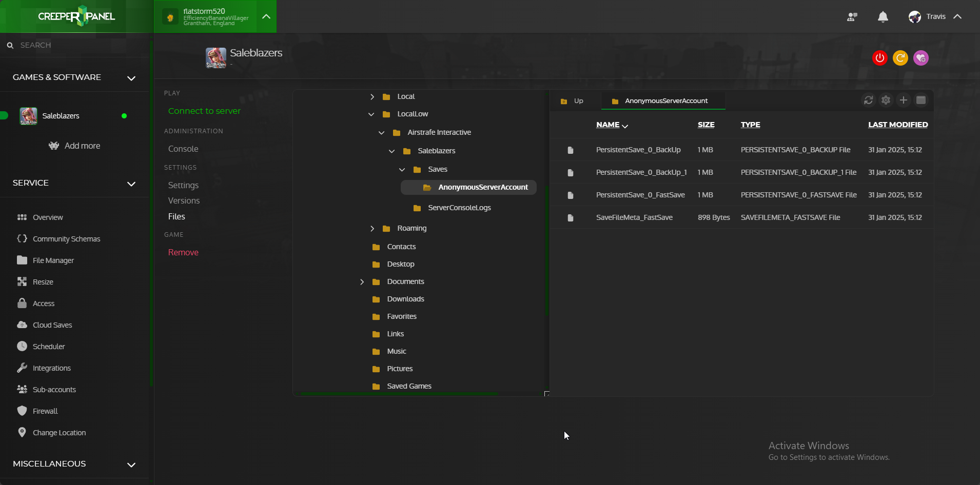980x485 pixels.
Task: Open Overview grid icon item
Action: tap(22, 217)
